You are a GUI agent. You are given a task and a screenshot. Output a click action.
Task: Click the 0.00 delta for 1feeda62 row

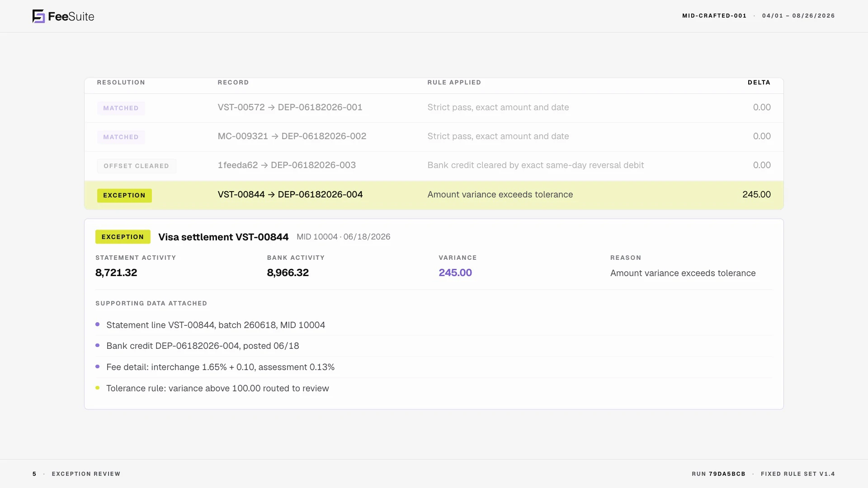762,165
